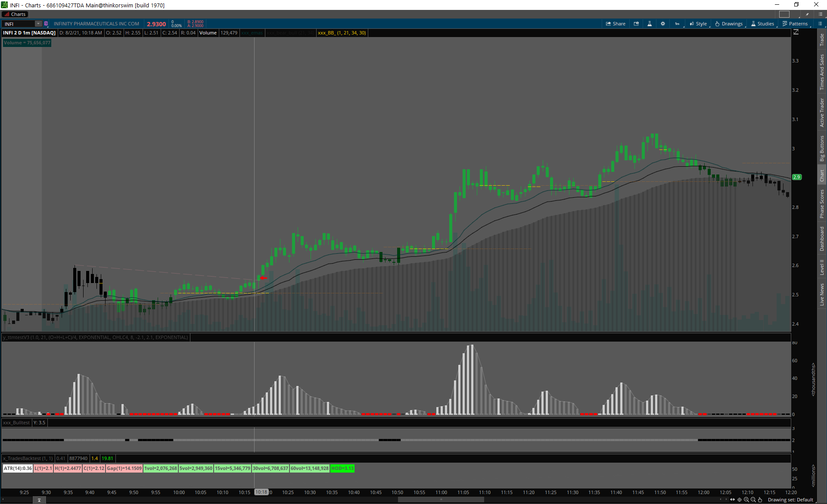Image resolution: width=827 pixels, height=504 pixels.
Task: Click the flask Edit Studies icon
Action: (x=650, y=24)
